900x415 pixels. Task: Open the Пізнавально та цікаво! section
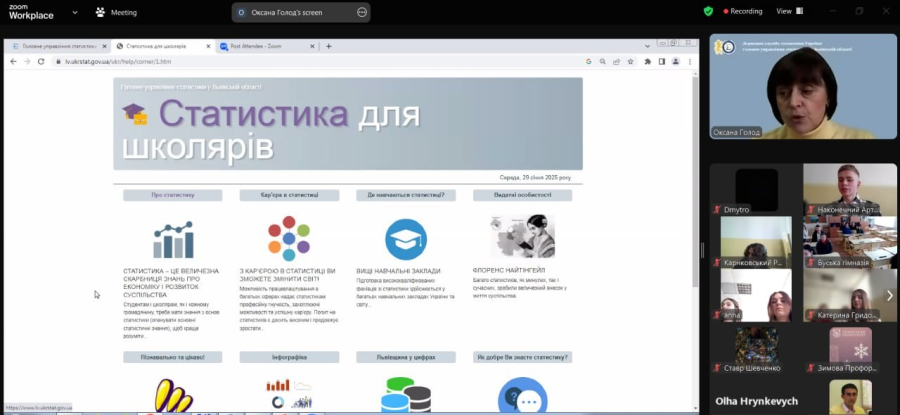tap(173, 357)
